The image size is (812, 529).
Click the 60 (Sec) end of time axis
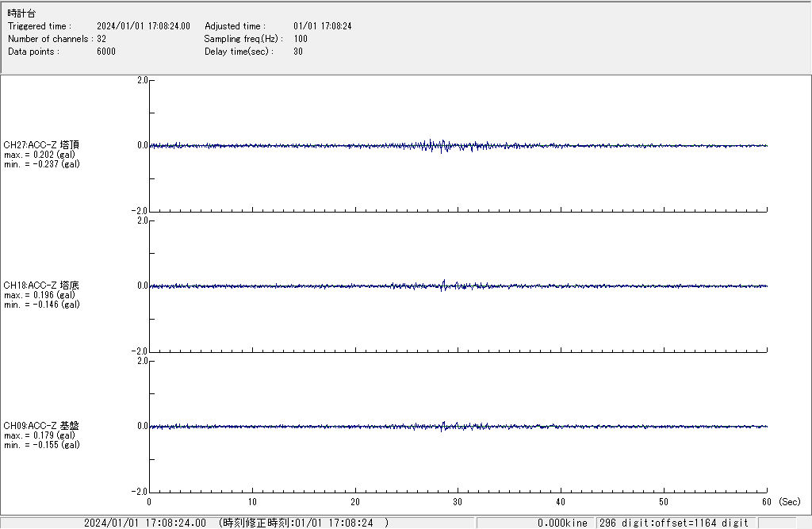(767, 502)
